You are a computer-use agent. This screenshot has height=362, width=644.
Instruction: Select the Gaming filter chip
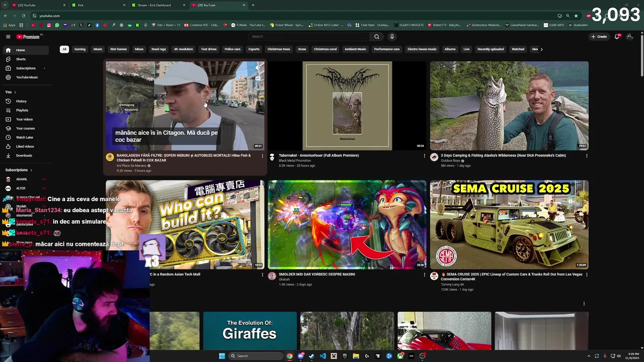coord(80,49)
